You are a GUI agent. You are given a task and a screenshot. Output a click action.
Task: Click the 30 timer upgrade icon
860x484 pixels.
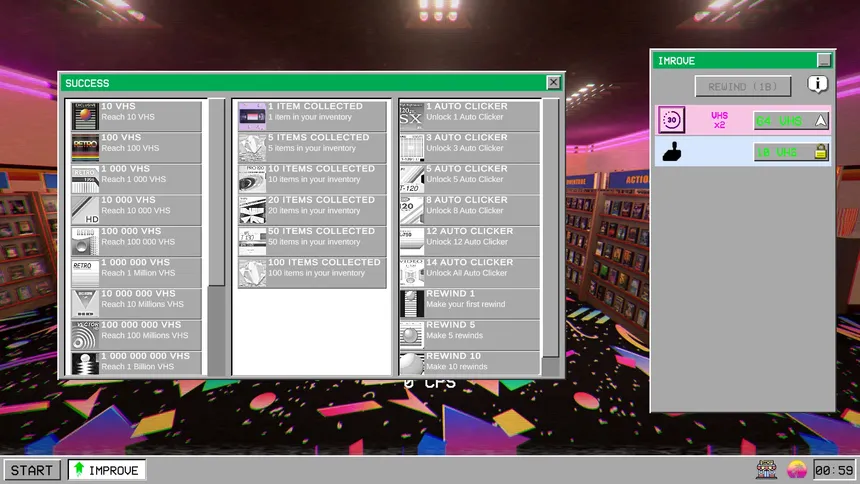click(672, 120)
